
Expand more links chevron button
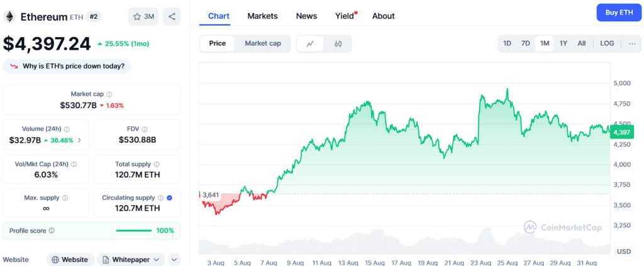174,259
